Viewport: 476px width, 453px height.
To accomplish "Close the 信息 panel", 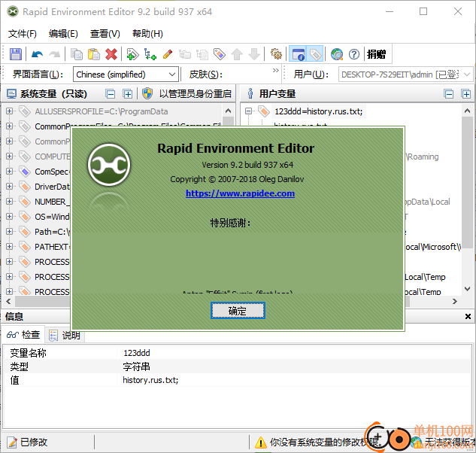I will coord(468,317).
